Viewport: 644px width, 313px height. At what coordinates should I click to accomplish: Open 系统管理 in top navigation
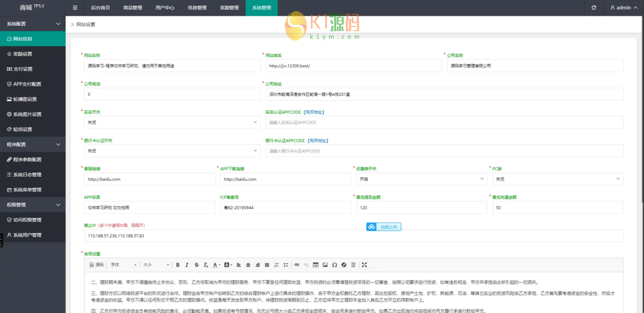tap(262, 8)
